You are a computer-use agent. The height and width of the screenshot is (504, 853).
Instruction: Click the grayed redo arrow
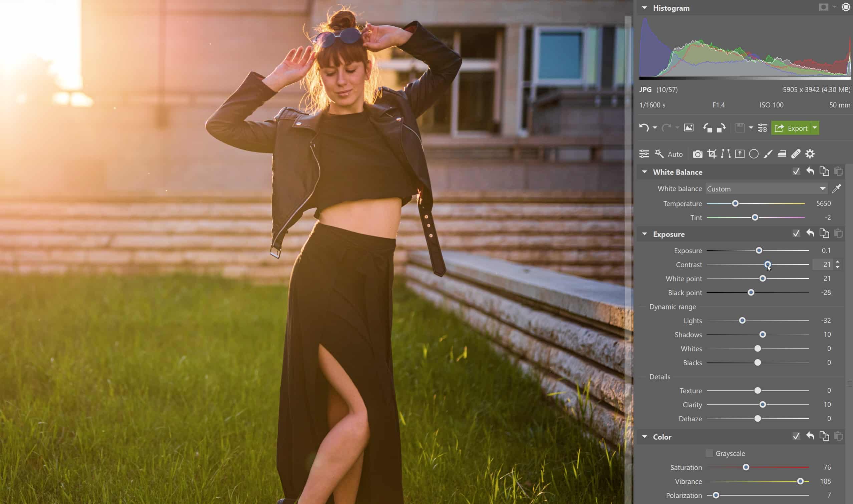tap(666, 128)
